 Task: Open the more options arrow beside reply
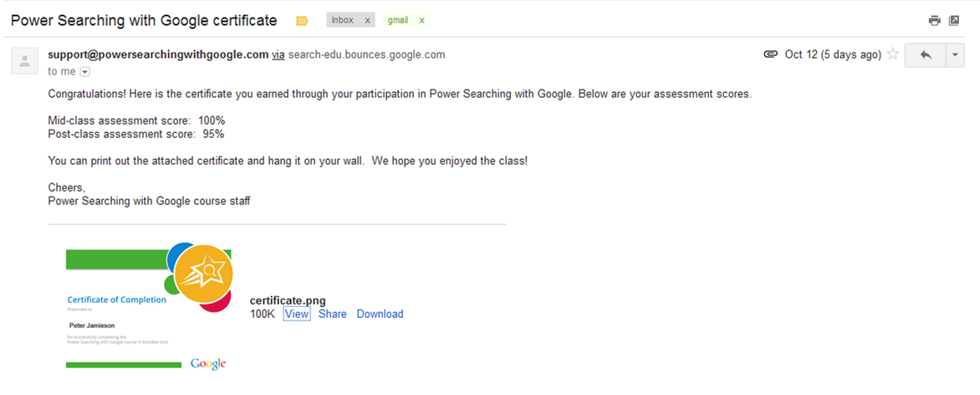(955, 55)
